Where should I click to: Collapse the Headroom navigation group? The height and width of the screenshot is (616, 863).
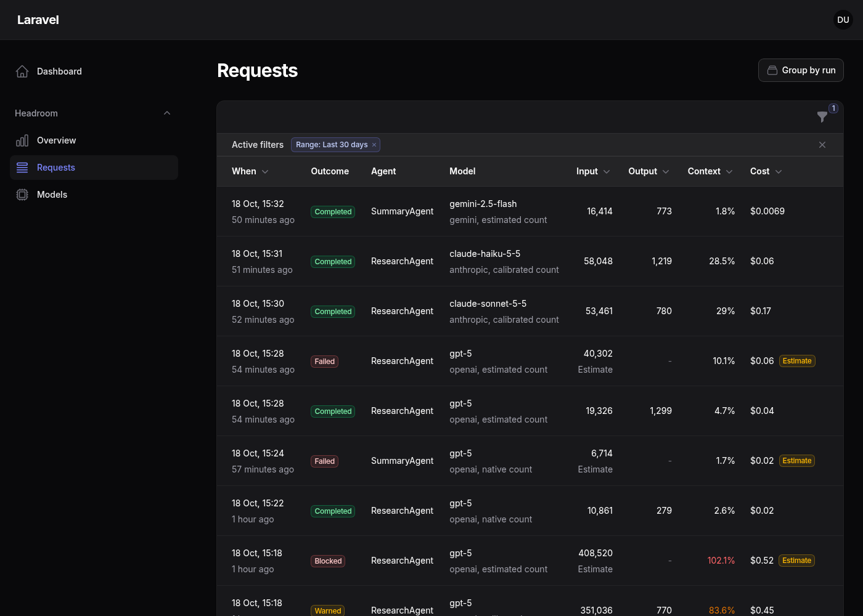pyautogui.click(x=167, y=113)
